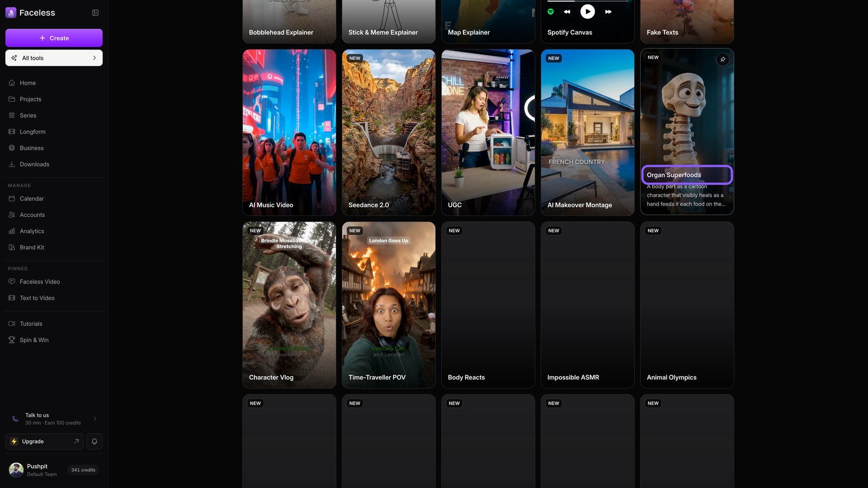The height and width of the screenshot is (488, 868).
Task: Open the Body Reacts template card
Action: coord(488,305)
